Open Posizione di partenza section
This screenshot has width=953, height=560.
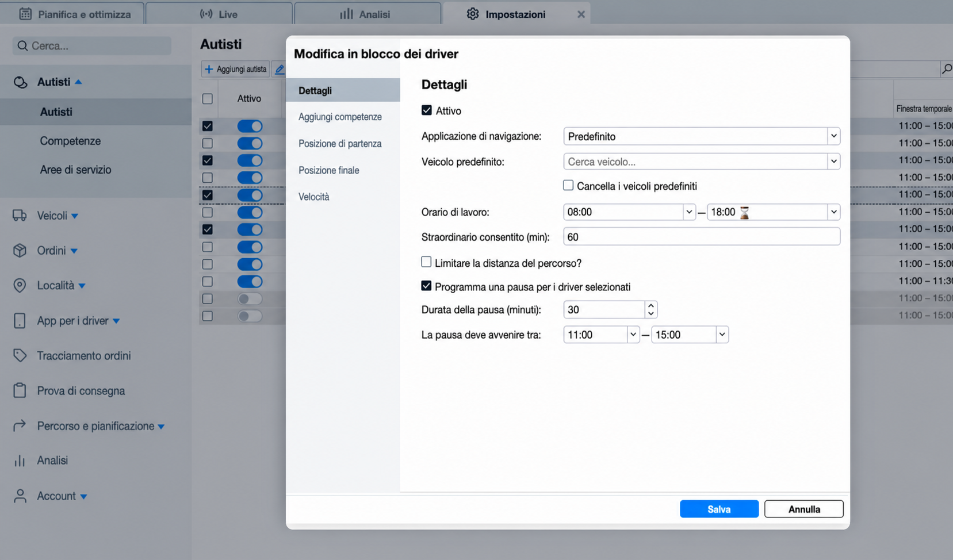click(340, 144)
